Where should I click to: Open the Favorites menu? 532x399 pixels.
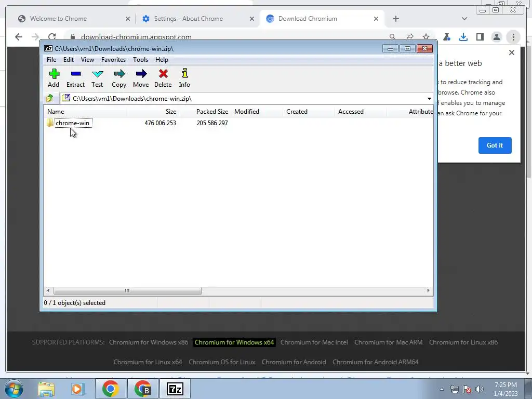pos(113,60)
